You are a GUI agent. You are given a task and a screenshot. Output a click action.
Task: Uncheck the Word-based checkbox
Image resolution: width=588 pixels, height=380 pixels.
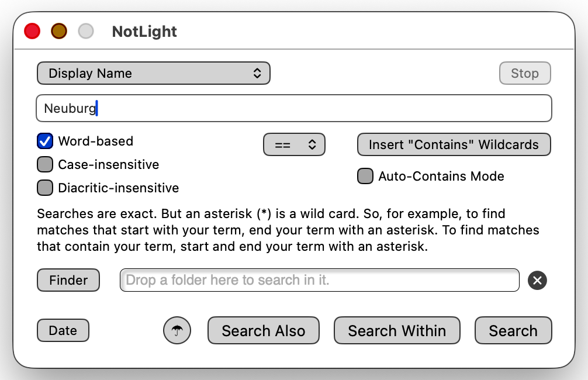pyautogui.click(x=45, y=141)
